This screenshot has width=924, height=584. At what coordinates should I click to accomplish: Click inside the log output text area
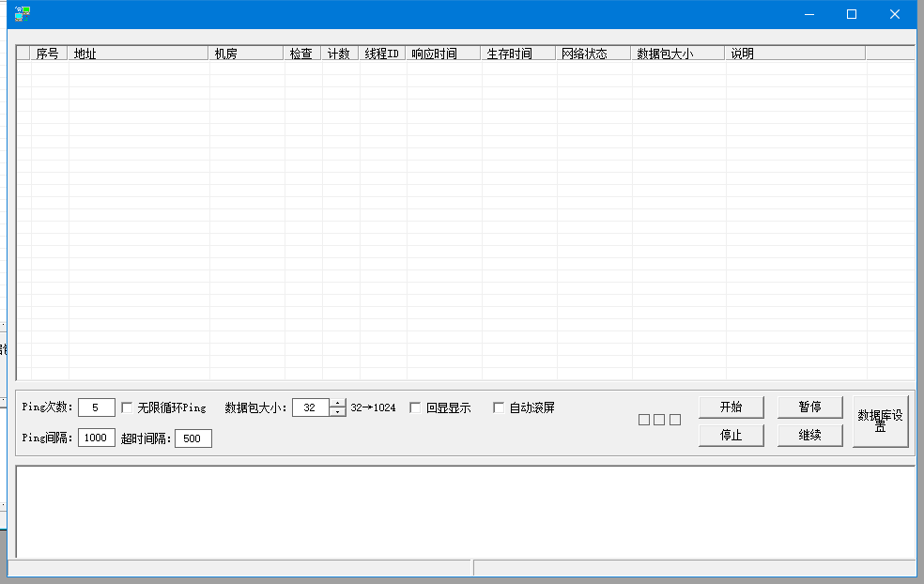coord(466,512)
